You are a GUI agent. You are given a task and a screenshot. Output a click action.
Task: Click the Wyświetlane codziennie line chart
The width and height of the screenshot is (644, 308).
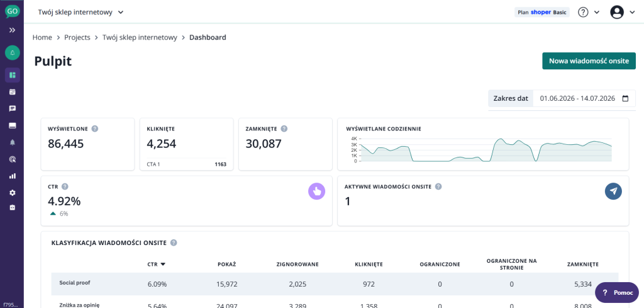click(x=486, y=150)
